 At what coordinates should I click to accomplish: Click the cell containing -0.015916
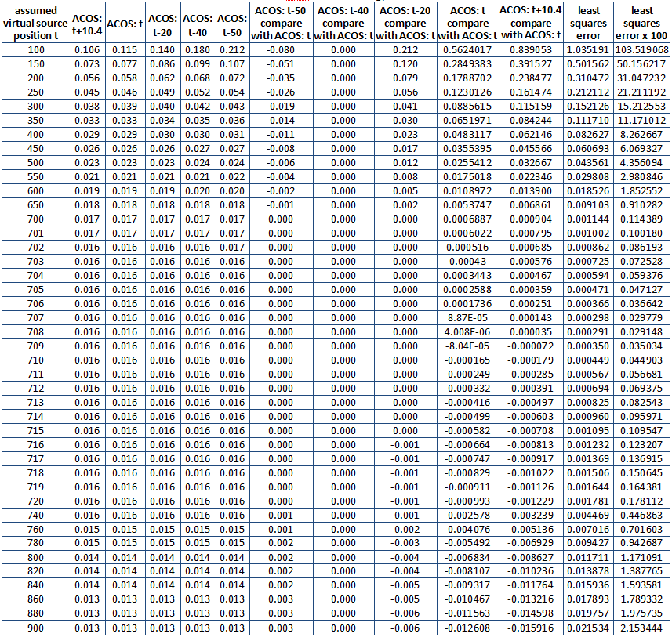pos(529,628)
